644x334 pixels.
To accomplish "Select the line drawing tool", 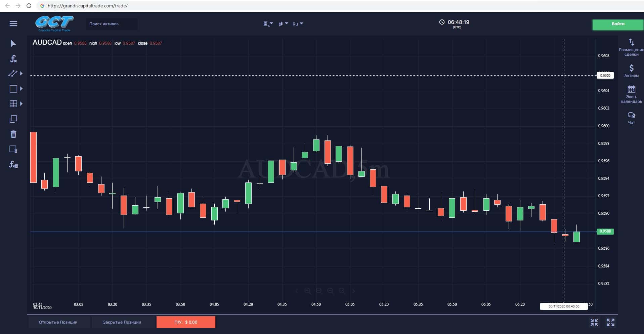I will 12,74.
